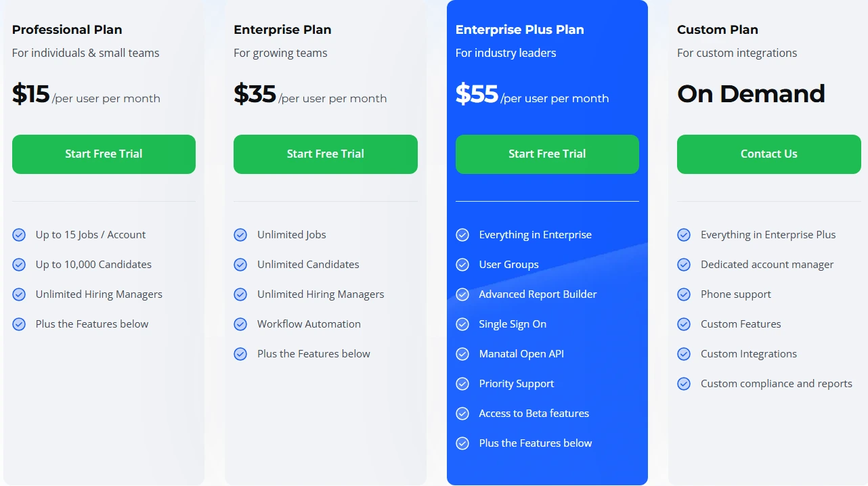This screenshot has width=868, height=486.
Task: Start a free trial of Enterprise Plus
Action: tap(547, 154)
